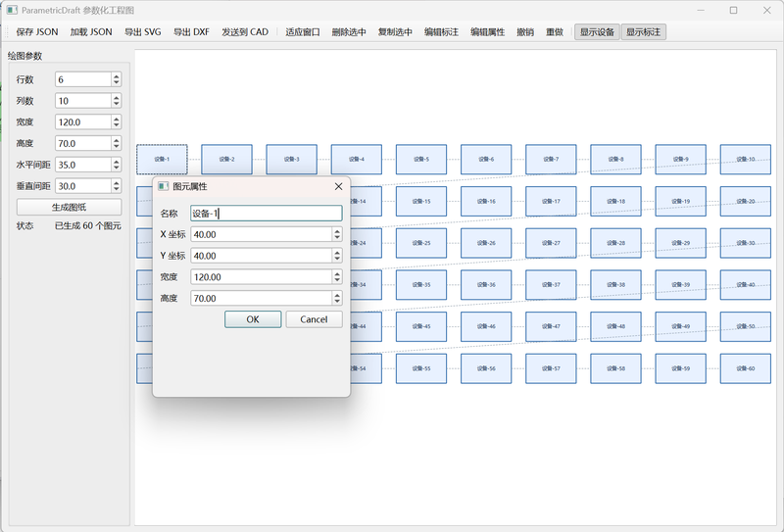
Task: Click 加载 JSON in the toolbar
Action: 91,32
